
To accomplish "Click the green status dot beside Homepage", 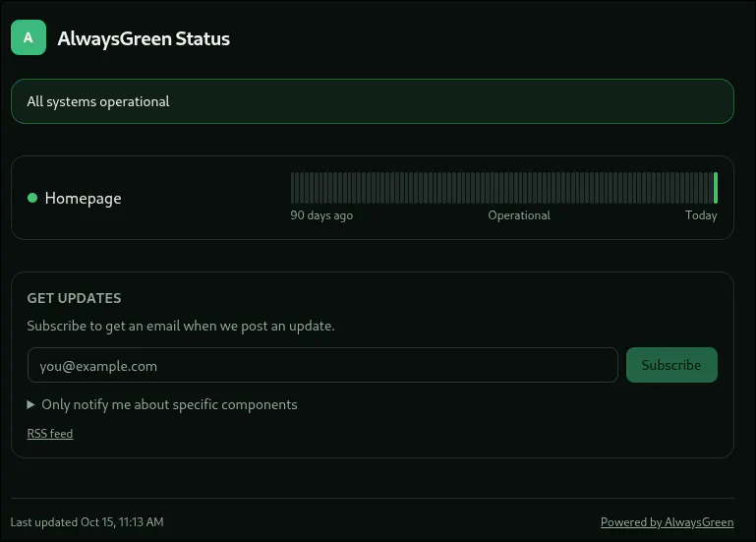I will [x=32, y=198].
